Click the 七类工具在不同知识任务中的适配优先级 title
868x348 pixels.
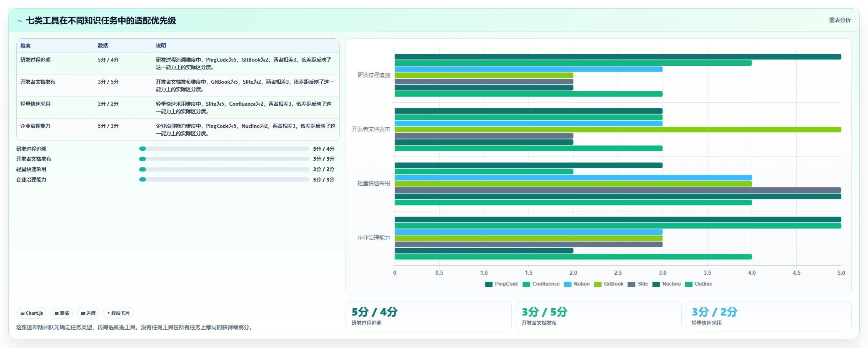101,21
